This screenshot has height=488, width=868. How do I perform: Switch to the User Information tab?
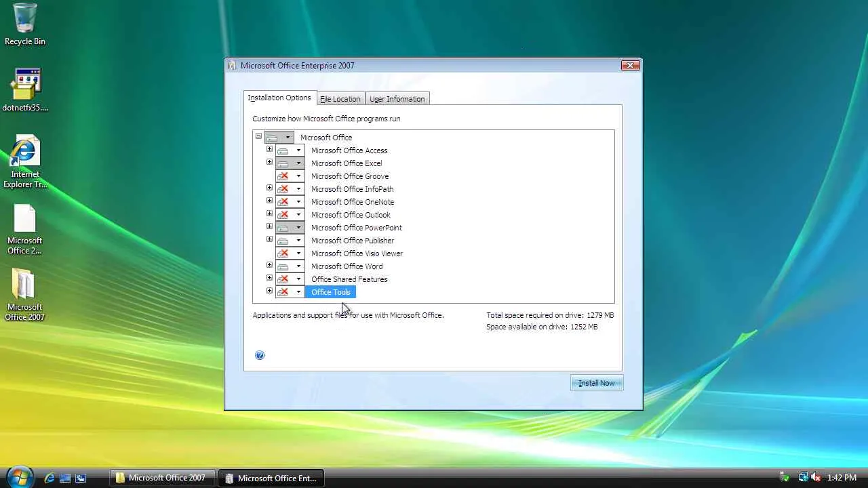pos(397,99)
